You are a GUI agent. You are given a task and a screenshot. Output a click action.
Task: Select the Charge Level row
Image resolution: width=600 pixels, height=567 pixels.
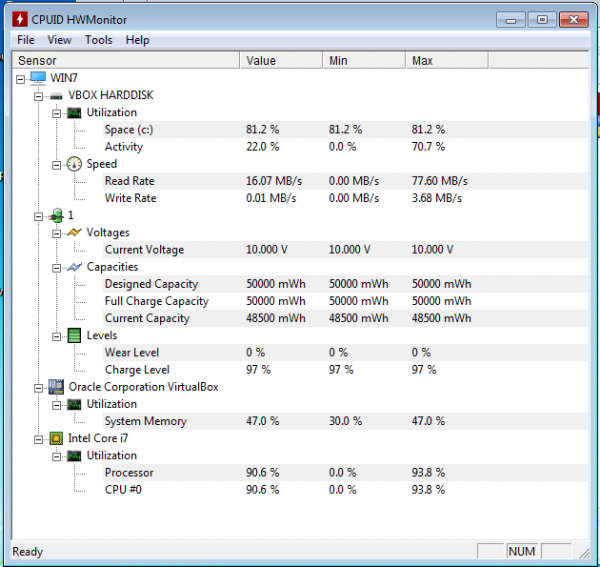coord(138,370)
